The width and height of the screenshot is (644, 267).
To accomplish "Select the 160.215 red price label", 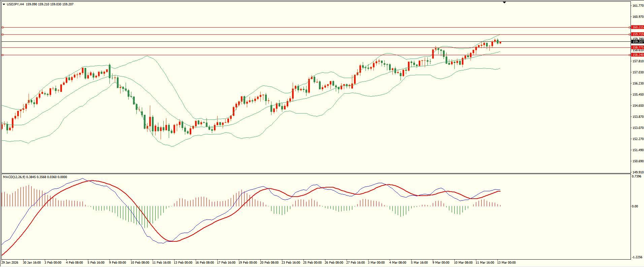I will pyautogui.click(x=638, y=27).
